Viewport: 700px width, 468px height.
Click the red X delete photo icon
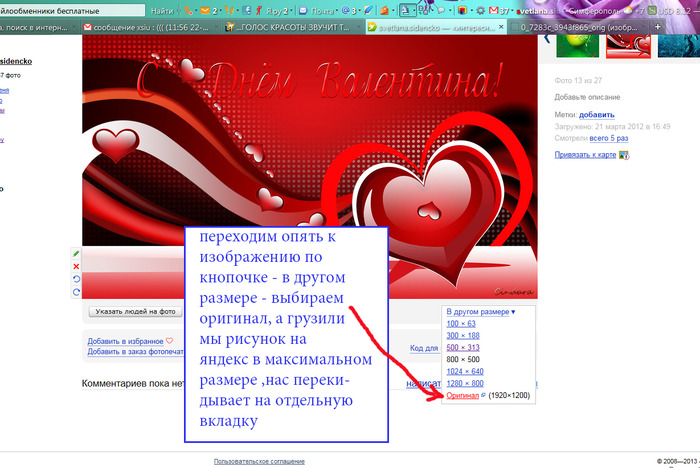click(x=76, y=267)
